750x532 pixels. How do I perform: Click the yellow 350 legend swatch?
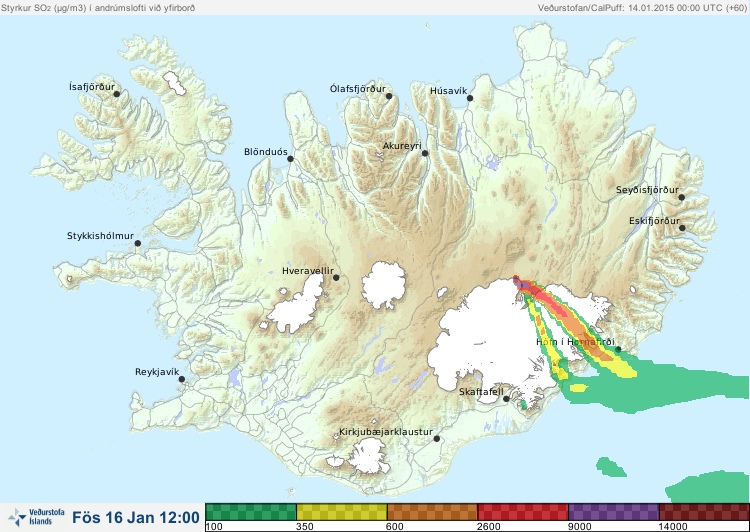point(342,512)
